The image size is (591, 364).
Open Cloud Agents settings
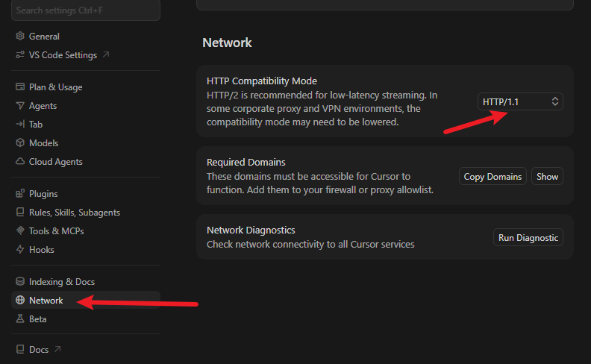pos(86,162)
